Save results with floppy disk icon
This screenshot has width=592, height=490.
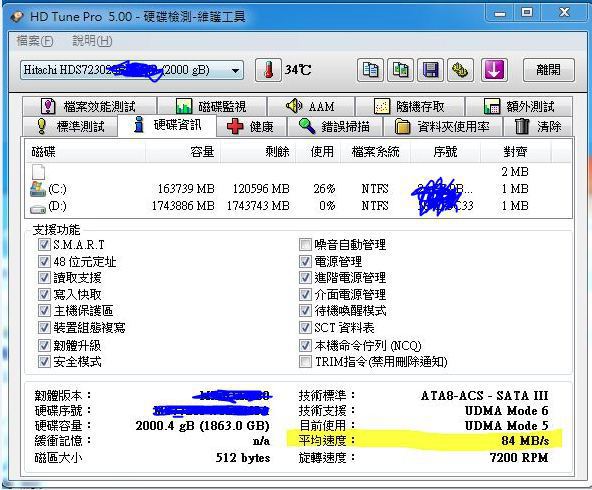[430, 70]
